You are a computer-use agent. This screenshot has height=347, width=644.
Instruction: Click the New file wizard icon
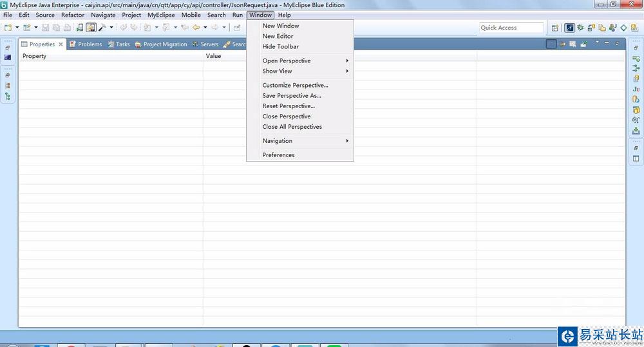[x=8, y=28]
